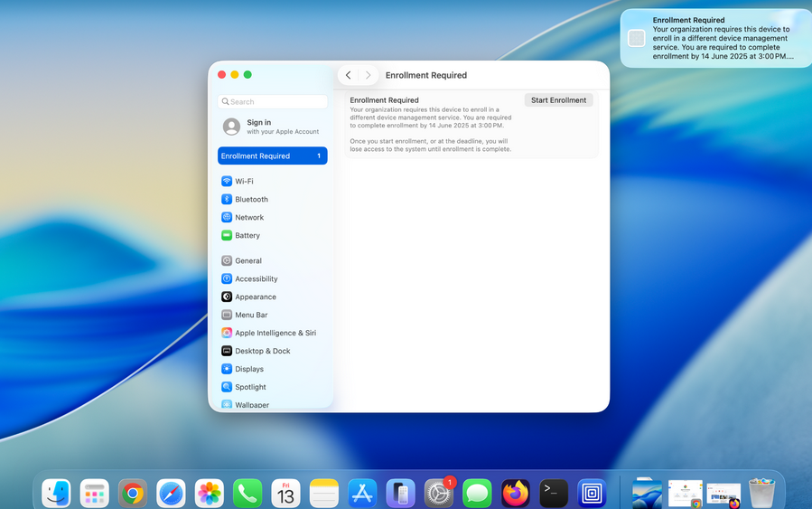Open Terminal from the Dock

(x=554, y=493)
